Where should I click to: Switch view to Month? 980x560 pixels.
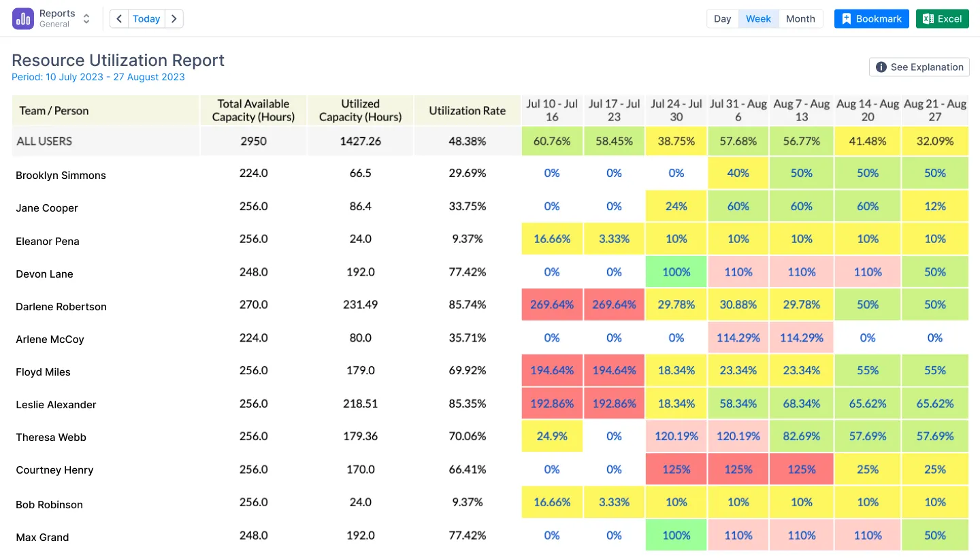(x=800, y=18)
